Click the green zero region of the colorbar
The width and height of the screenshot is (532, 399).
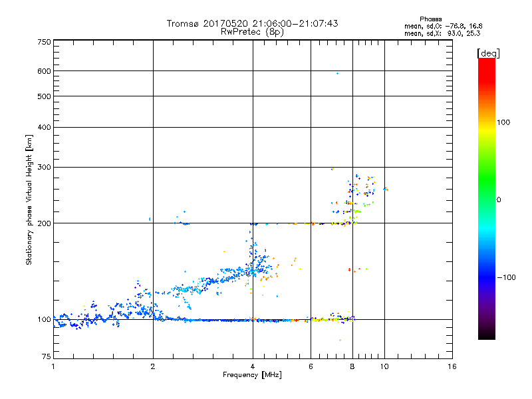(487, 199)
